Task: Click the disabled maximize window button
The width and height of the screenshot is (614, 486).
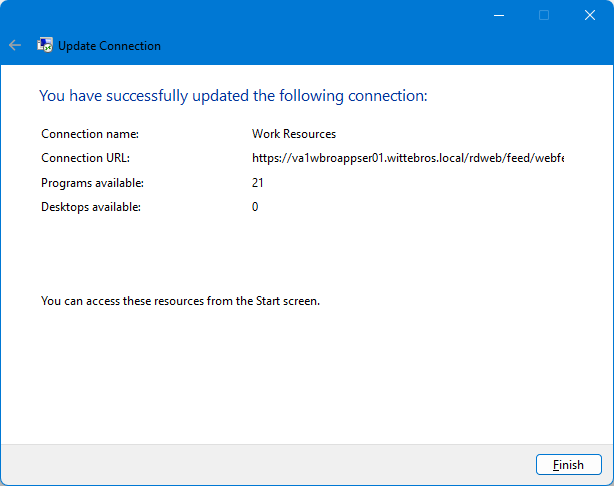Action: (x=544, y=15)
